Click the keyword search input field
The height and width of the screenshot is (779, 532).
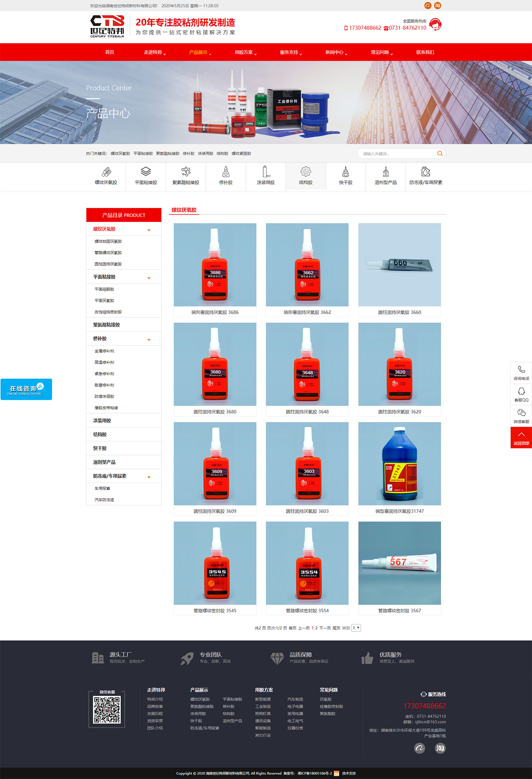pos(397,154)
